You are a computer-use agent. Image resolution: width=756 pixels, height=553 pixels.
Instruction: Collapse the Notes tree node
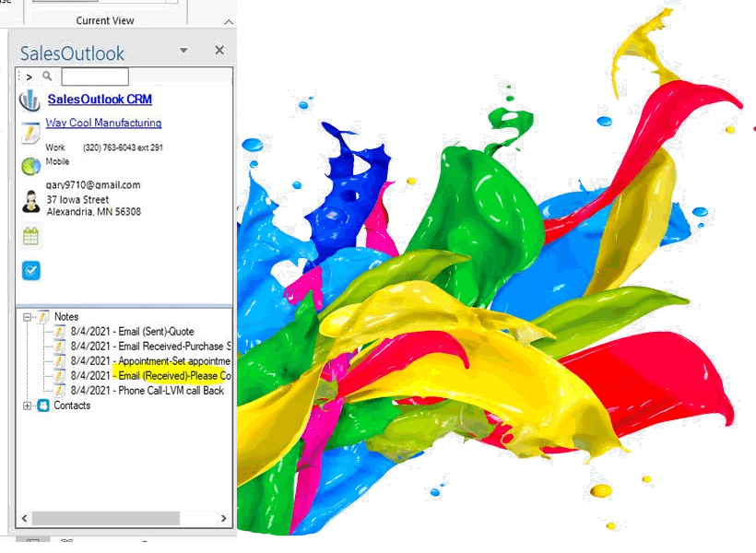(x=28, y=317)
